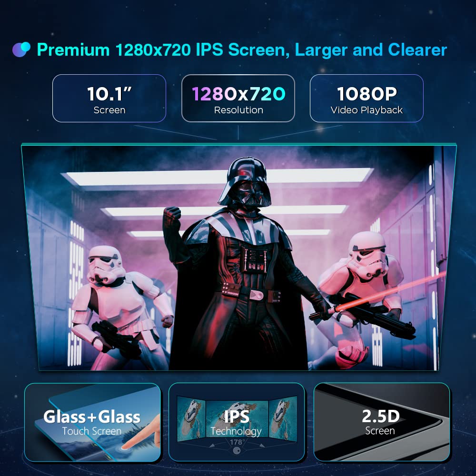Select the 10.1" Screen badge
Screen dimensions: 476x476
click(109, 99)
